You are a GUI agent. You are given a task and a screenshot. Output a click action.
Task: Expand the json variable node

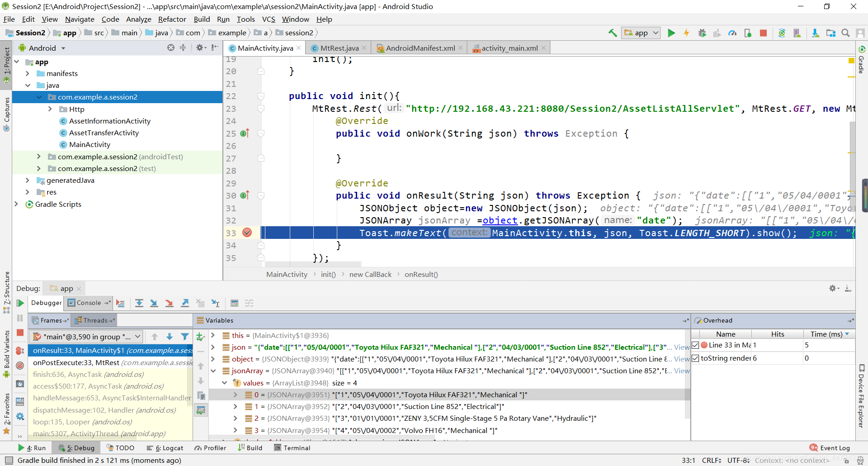213,347
